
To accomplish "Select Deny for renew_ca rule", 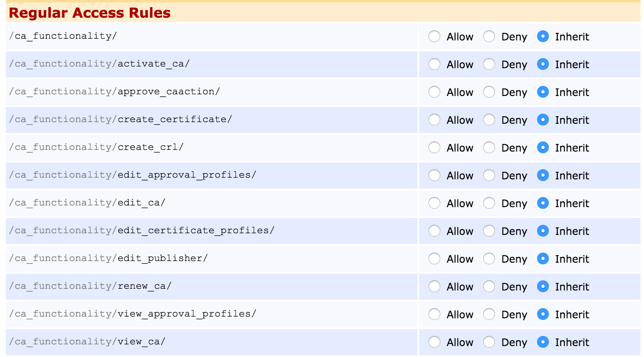I will pyautogui.click(x=489, y=287).
